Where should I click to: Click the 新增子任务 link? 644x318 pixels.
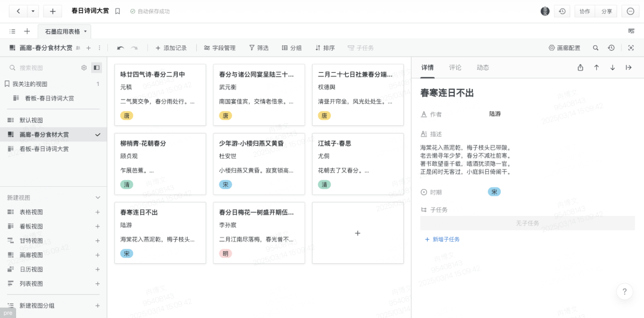click(x=442, y=239)
